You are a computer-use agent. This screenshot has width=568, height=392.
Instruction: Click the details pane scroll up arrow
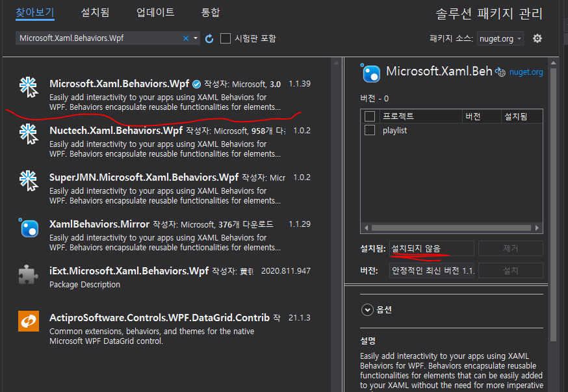(x=553, y=63)
